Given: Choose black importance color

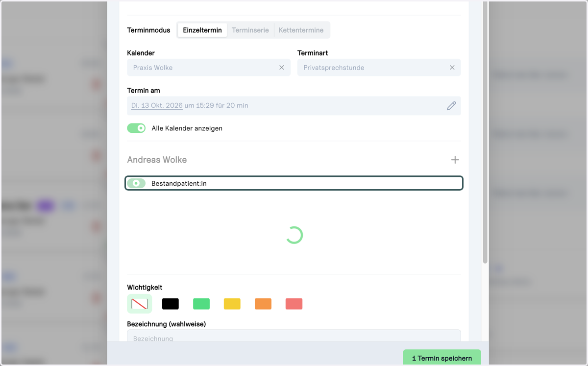Looking at the screenshot, I should 171,304.
